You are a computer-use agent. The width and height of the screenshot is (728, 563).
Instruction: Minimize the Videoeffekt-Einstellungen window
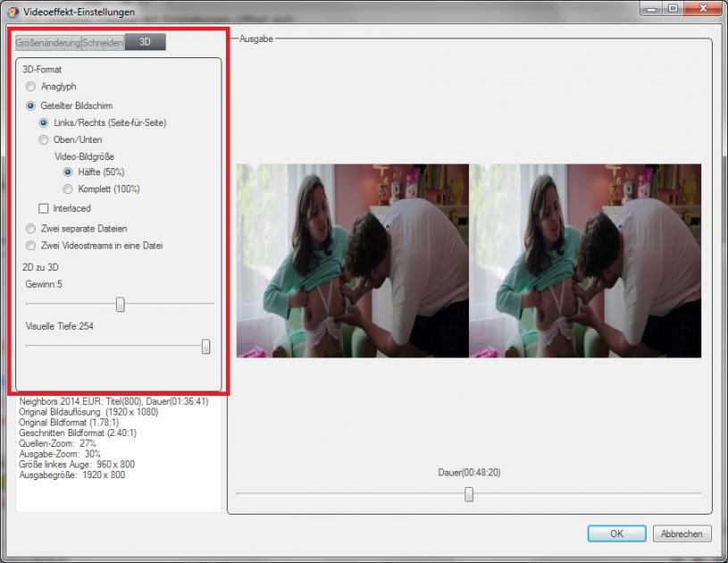651,8
